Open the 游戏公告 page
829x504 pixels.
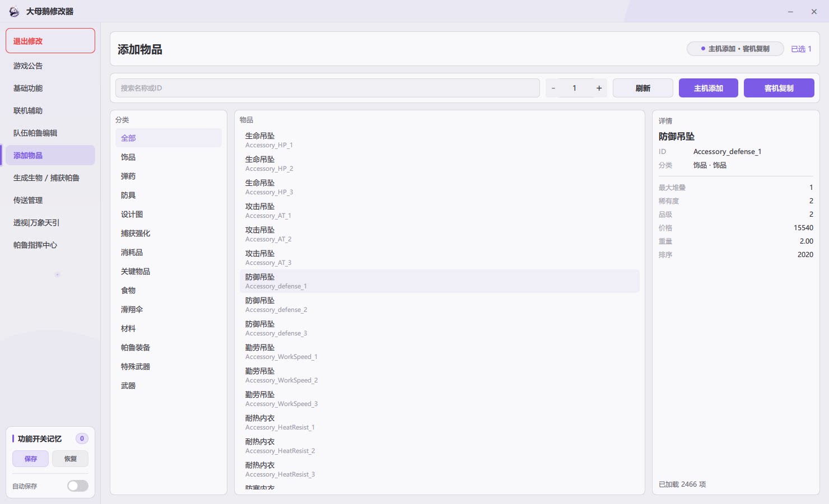click(50, 66)
